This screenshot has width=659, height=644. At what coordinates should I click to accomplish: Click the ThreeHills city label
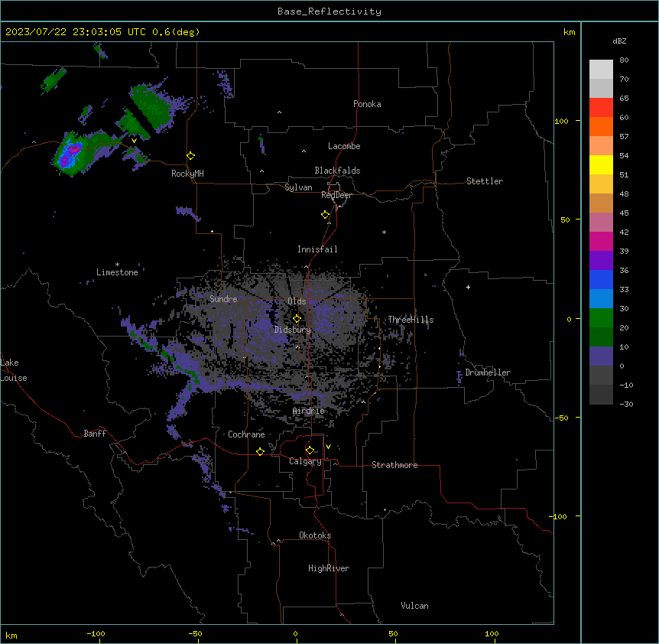(411, 320)
